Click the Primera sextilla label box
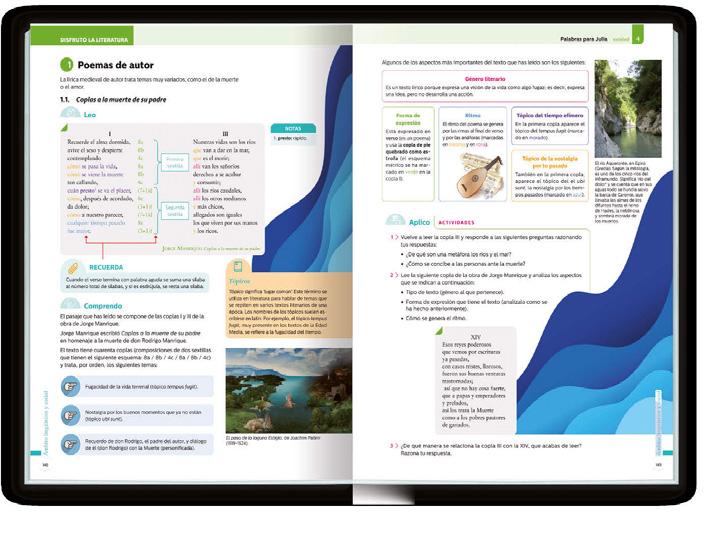 point(175,162)
